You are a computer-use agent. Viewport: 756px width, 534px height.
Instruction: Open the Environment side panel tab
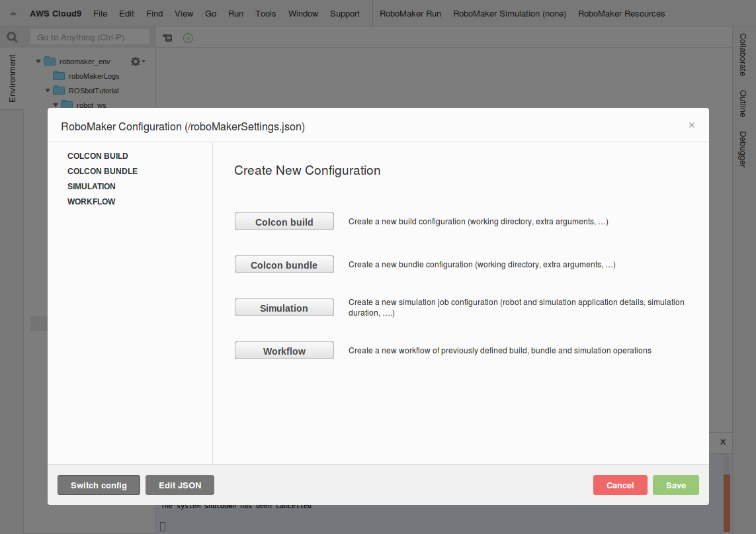coord(12,78)
